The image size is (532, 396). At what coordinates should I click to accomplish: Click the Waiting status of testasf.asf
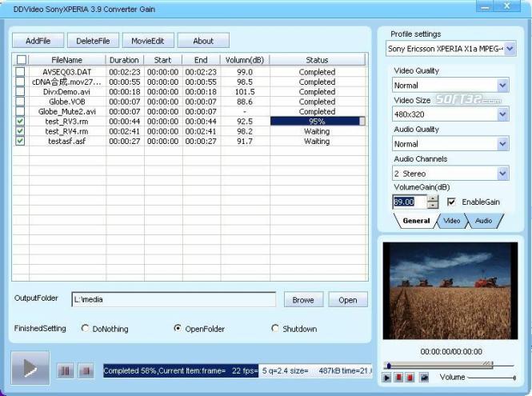pyautogui.click(x=317, y=141)
